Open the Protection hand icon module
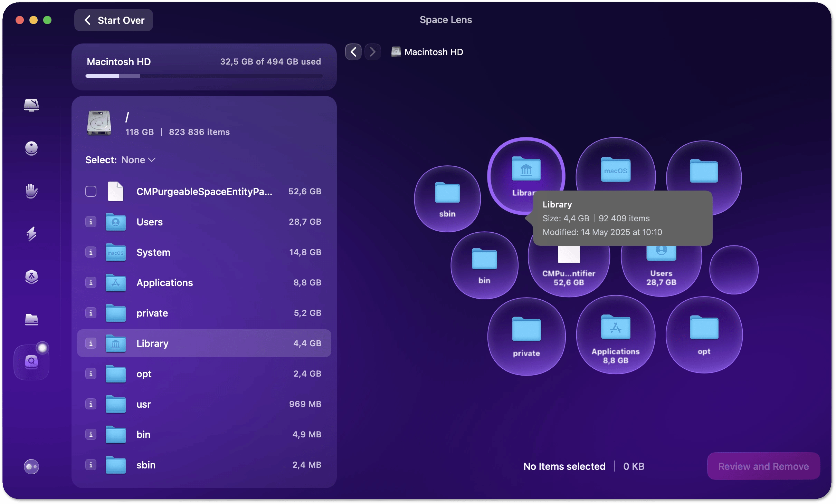Viewport: 836px width, 504px height. click(31, 191)
